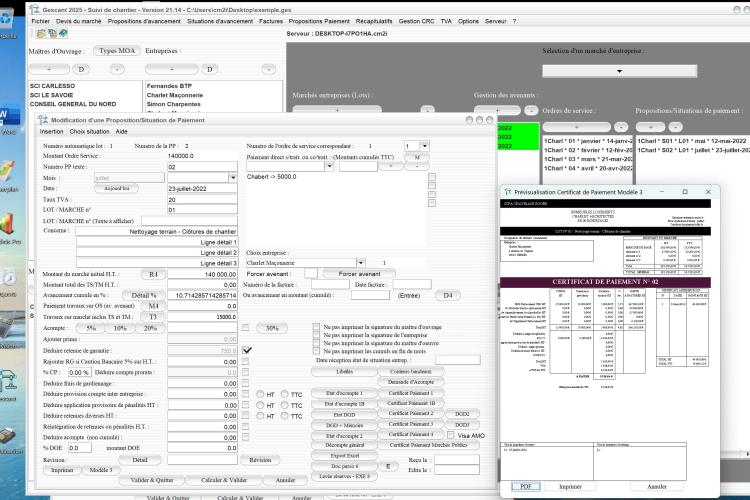Open the Devis du marché menu
This screenshot has width=750, height=500.
[x=78, y=21]
